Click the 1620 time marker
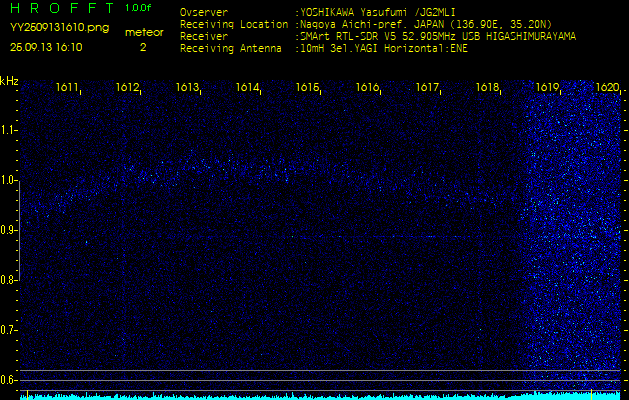This screenshot has height=400, width=629. click(x=606, y=88)
